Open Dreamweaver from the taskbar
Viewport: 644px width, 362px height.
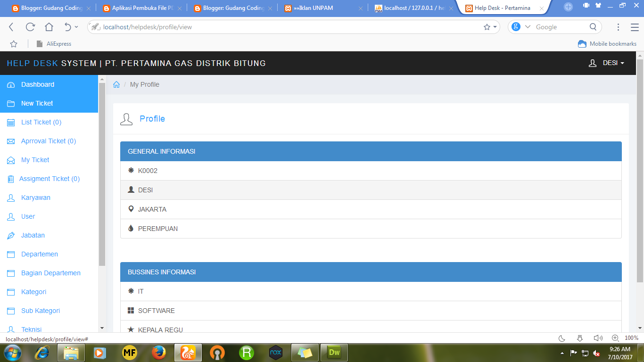[x=334, y=352]
